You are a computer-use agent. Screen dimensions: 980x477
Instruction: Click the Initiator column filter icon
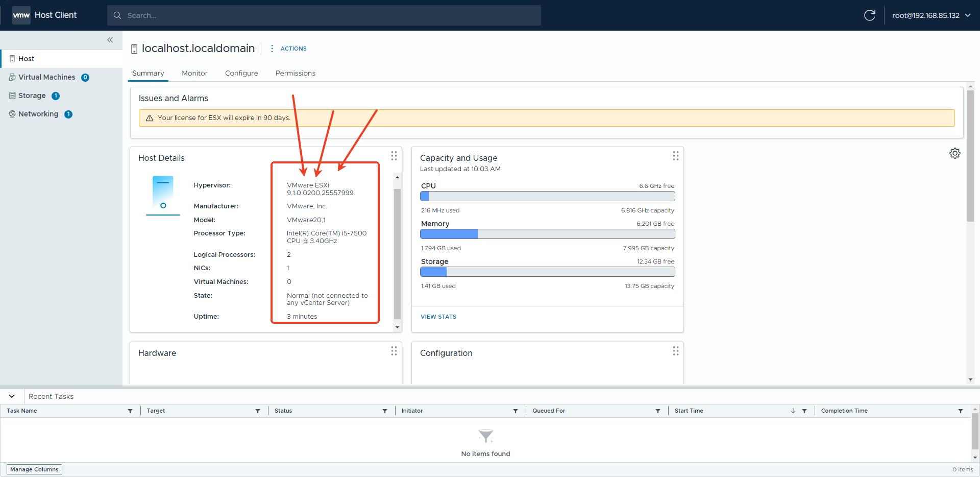pyautogui.click(x=516, y=411)
